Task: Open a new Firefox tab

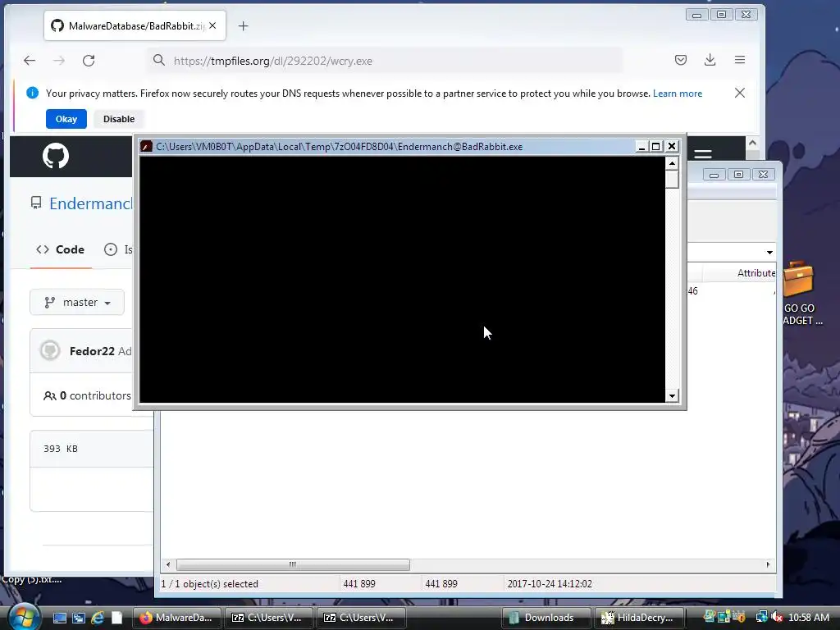Action: 243,26
